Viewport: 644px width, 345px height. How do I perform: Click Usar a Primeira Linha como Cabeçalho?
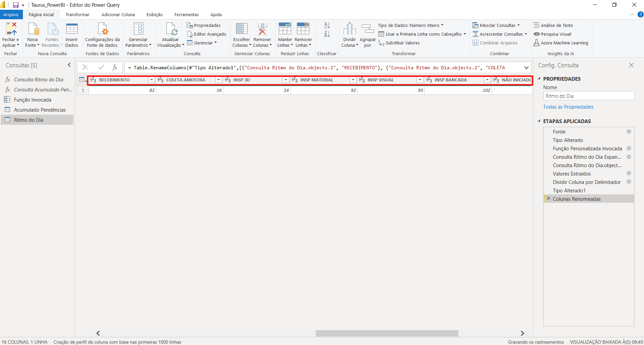[x=422, y=34]
